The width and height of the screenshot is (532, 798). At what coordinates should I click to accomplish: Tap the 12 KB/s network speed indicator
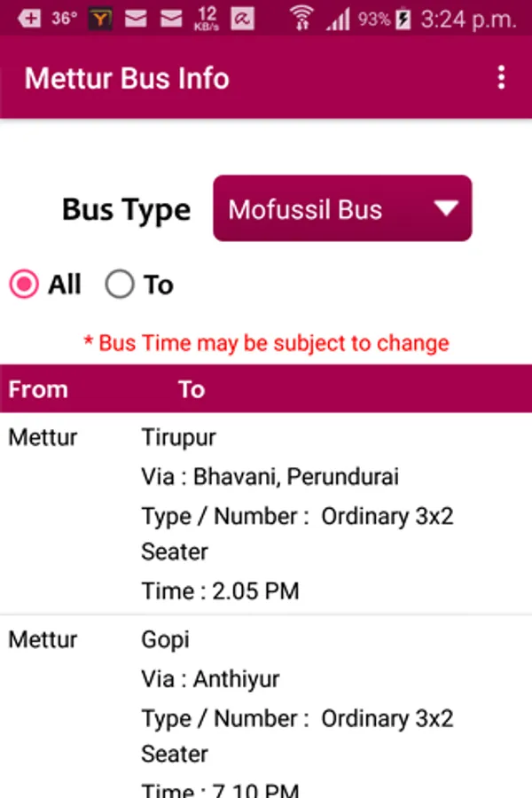(207, 18)
